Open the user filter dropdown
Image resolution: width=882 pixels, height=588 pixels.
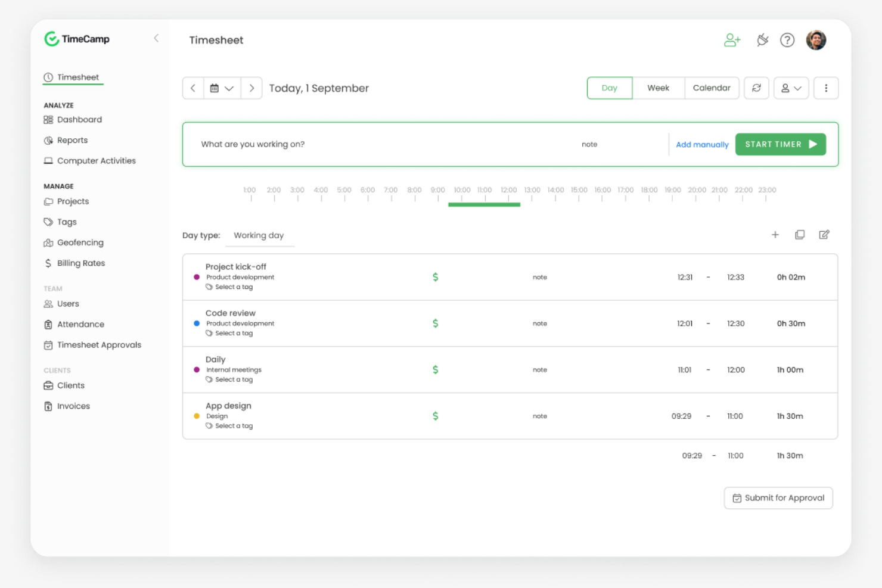(791, 88)
